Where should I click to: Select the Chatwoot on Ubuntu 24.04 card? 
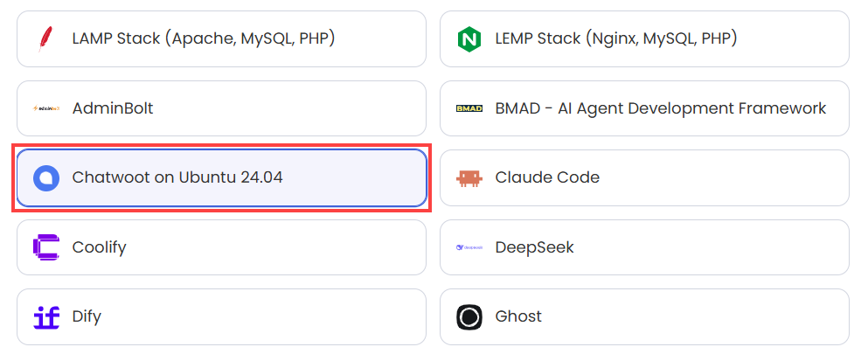pos(221,178)
